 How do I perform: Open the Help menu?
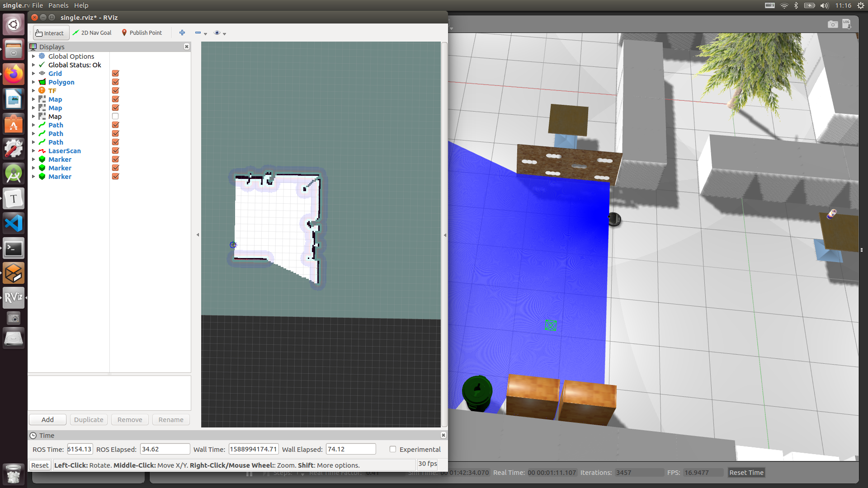tap(81, 5)
